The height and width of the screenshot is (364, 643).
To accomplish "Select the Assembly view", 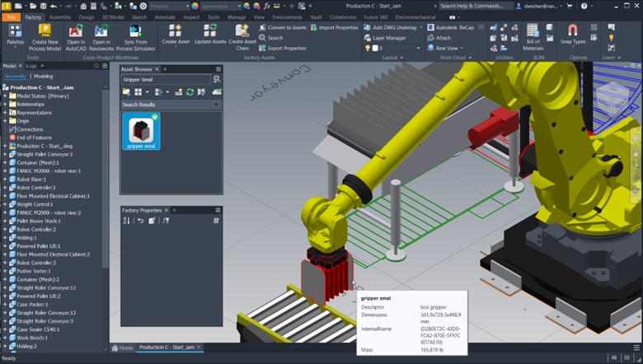I will coord(16,76).
